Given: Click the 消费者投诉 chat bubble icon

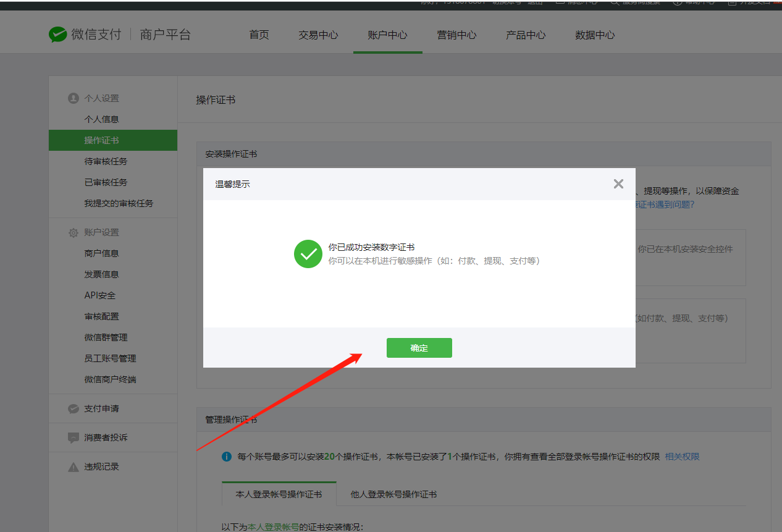Looking at the screenshot, I should point(74,437).
